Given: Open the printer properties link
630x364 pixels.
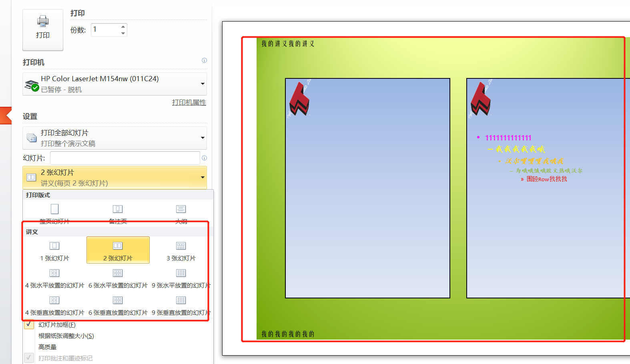Looking at the screenshot, I should point(189,102).
